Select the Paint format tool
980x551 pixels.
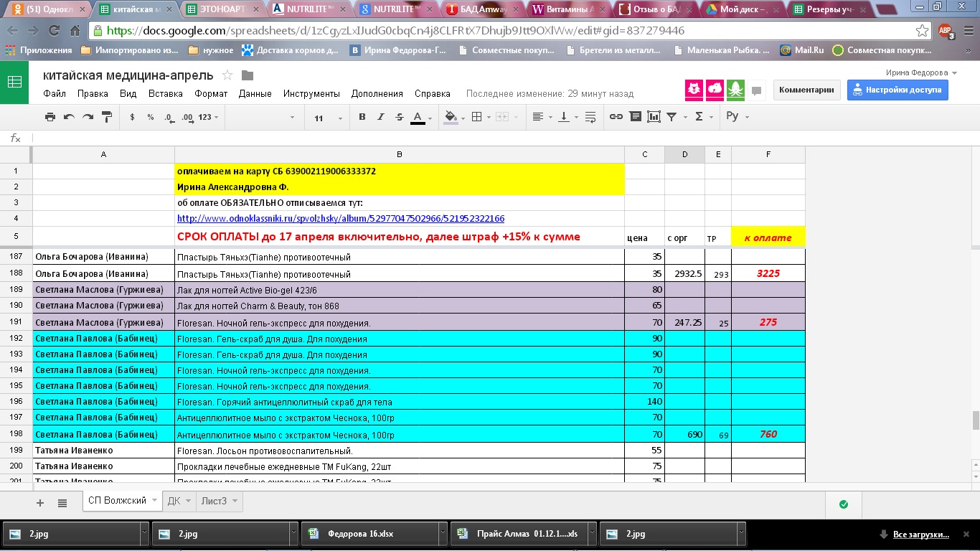[x=107, y=117]
